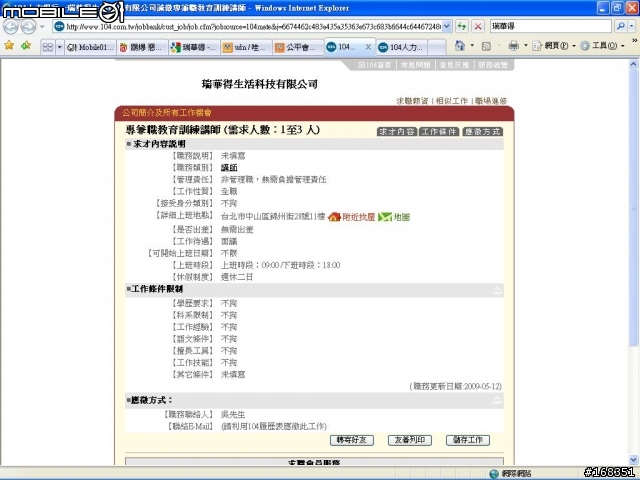Click company name 瑞華得生活科技有限公司
Image resolution: width=640 pixels, height=480 pixels.
[260, 84]
